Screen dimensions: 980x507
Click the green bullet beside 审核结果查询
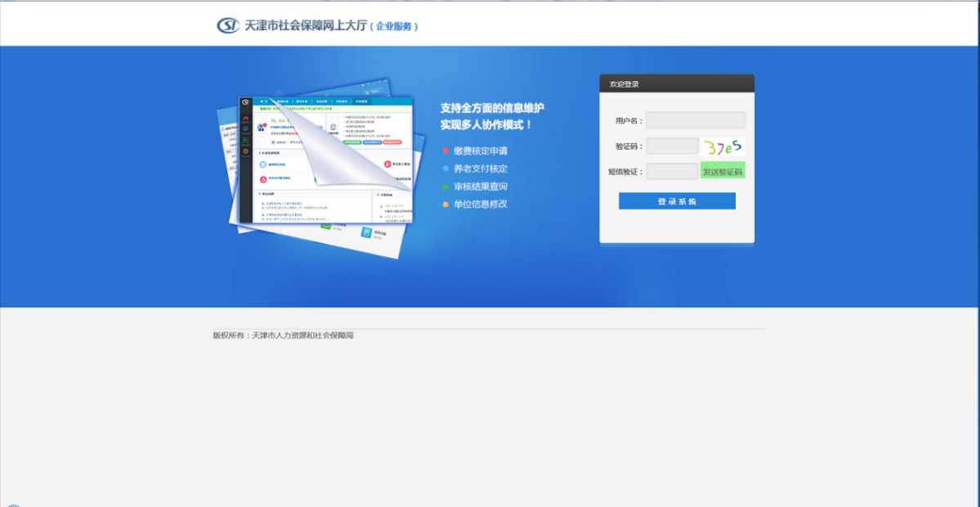(x=445, y=187)
